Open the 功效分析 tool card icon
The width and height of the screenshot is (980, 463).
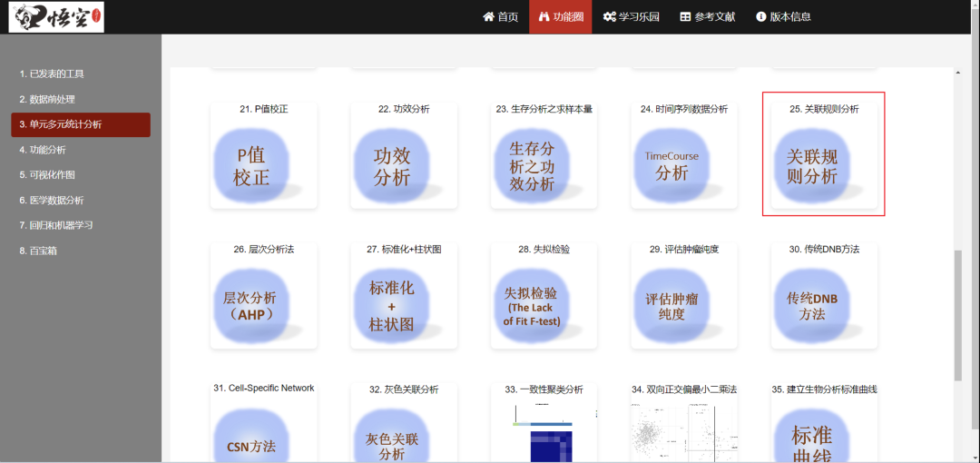click(393, 167)
